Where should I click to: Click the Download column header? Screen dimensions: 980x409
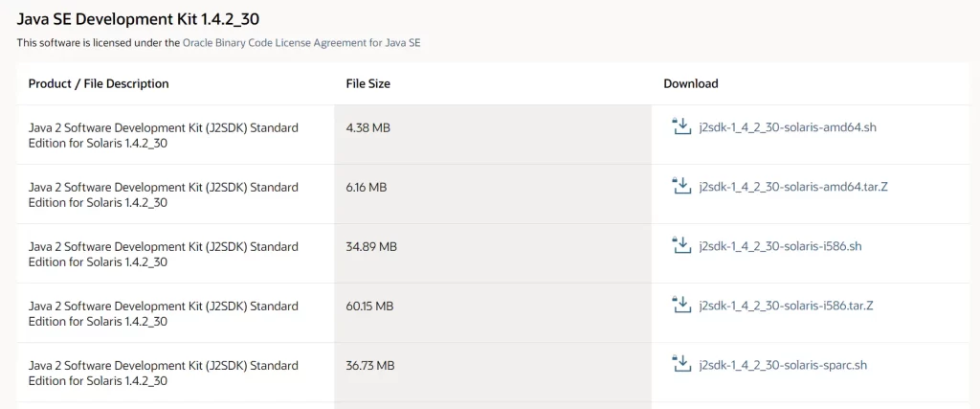[x=691, y=83]
